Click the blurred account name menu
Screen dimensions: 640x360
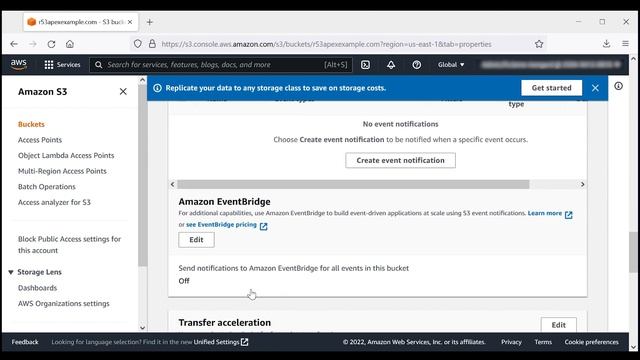551,64
